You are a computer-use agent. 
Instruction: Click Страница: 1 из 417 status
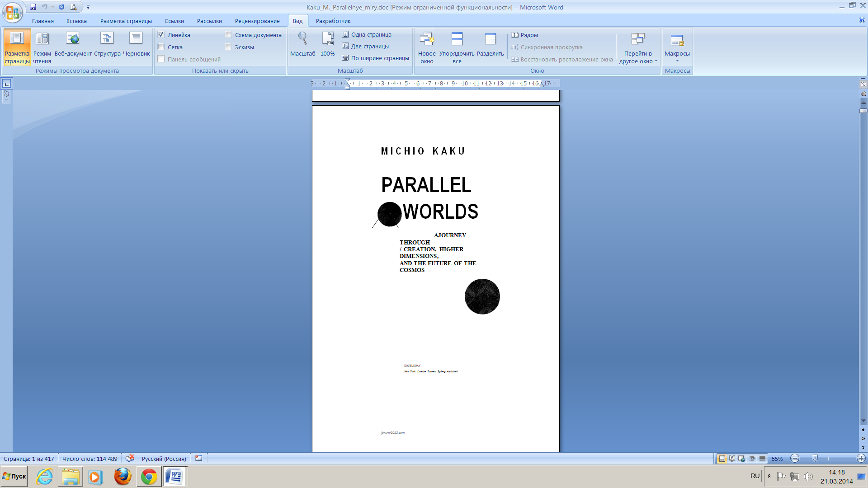[29, 459]
